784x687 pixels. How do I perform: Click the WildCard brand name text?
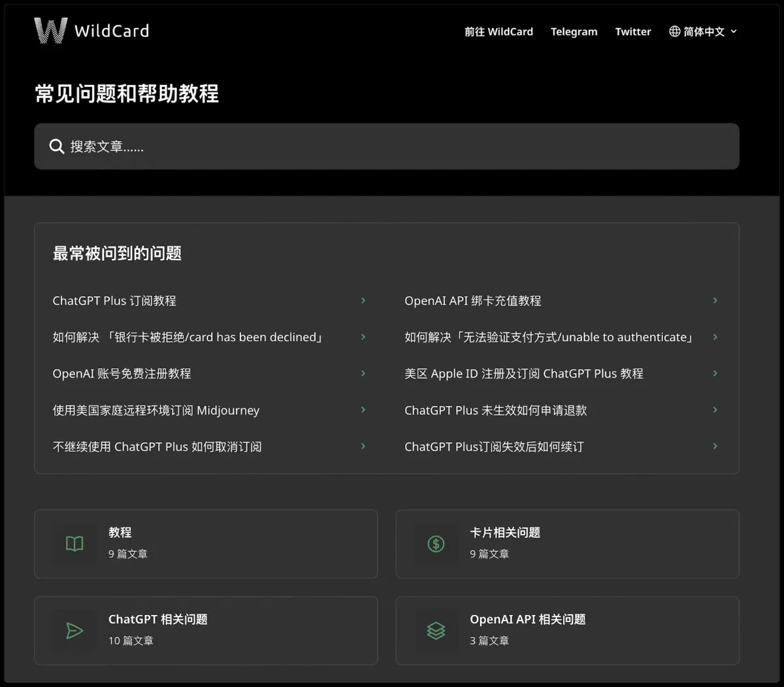pyautogui.click(x=112, y=31)
